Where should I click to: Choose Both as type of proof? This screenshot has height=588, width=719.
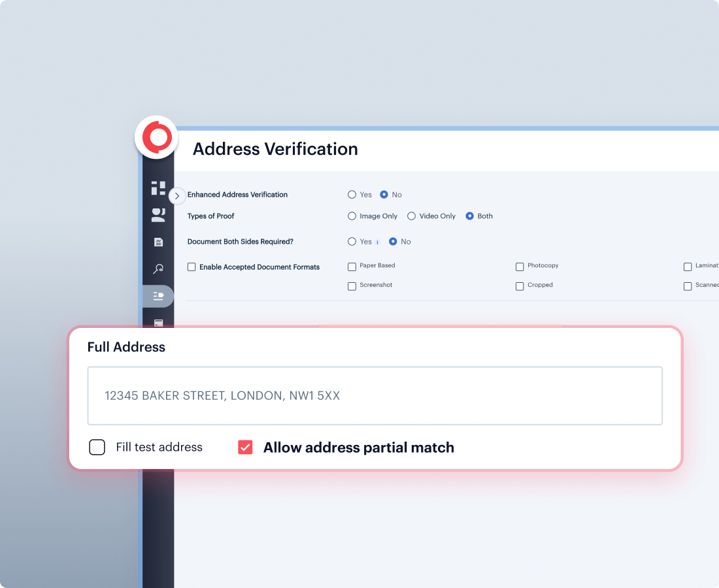pyautogui.click(x=469, y=216)
